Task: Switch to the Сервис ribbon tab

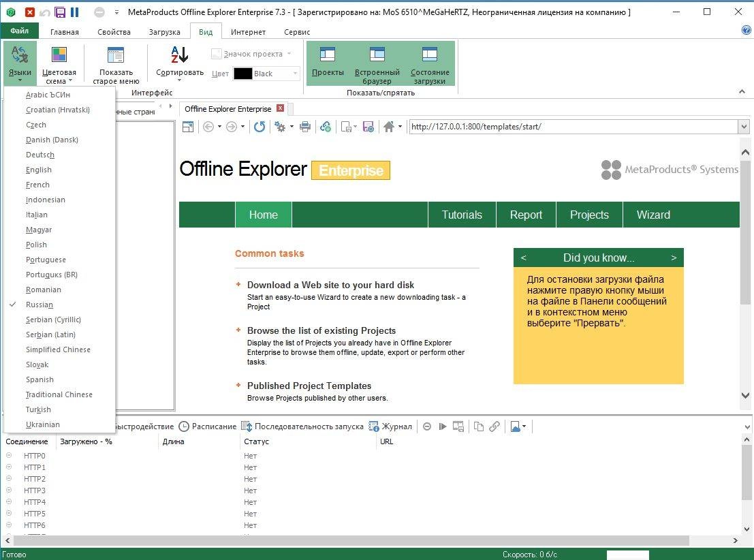Action: click(x=297, y=32)
